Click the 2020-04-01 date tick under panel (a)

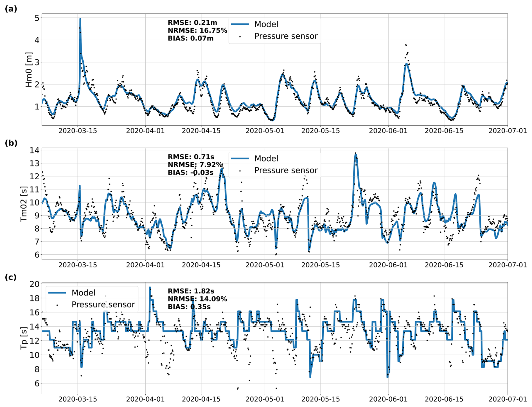point(145,131)
